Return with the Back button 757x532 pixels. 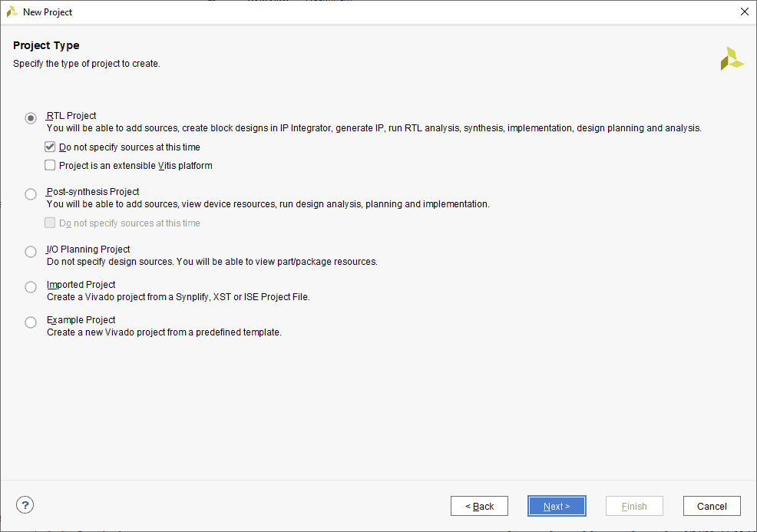click(x=479, y=506)
